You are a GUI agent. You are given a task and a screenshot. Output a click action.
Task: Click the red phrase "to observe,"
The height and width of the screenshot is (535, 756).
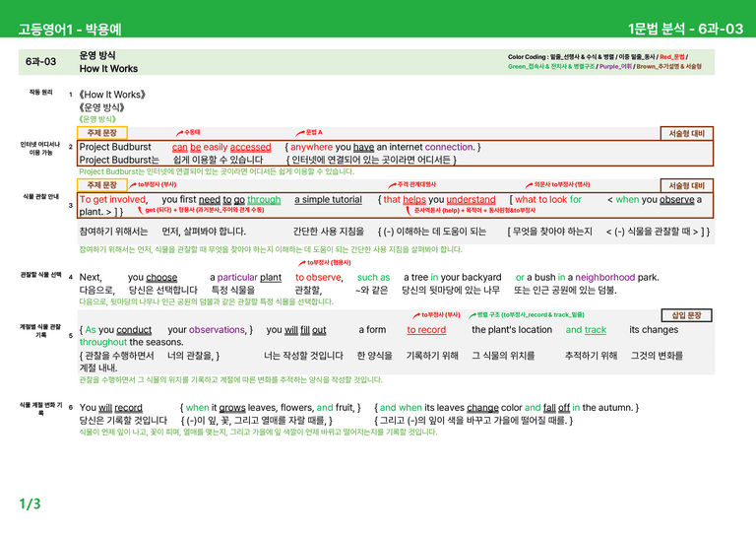point(319,278)
